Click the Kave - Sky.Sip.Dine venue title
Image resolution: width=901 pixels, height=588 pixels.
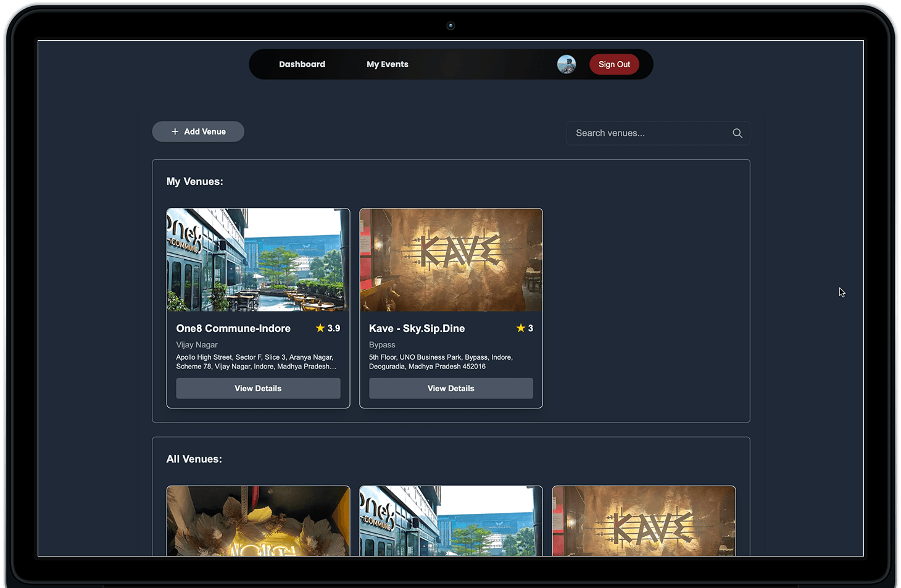[x=417, y=328]
